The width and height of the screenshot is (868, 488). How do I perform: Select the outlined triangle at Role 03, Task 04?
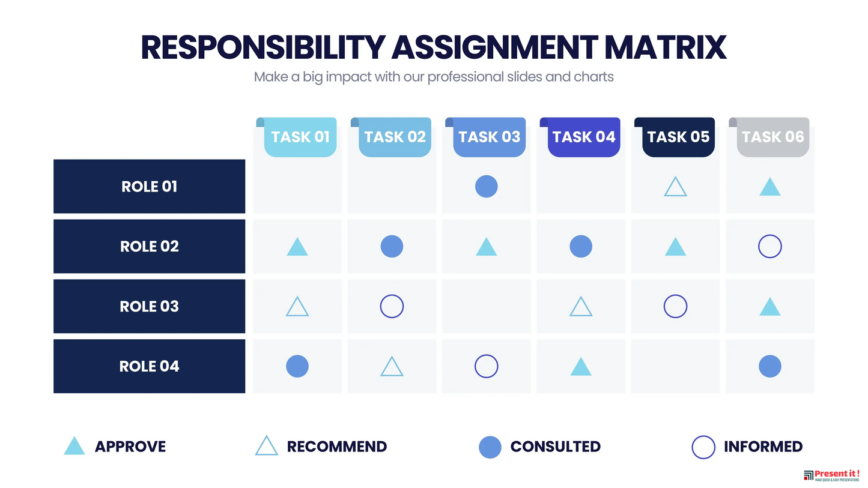click(x=580, y=307)
